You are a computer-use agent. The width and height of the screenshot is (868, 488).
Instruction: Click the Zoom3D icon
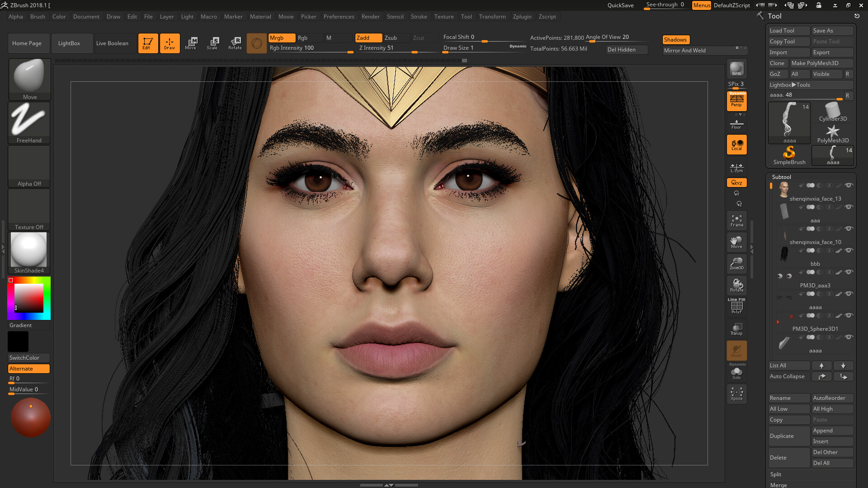[x=736, y=264]
